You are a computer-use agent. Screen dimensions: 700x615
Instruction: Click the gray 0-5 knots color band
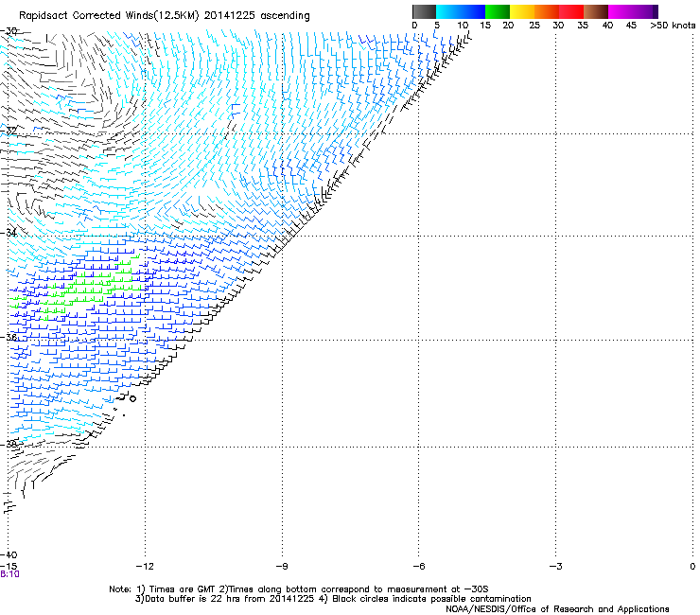click(424, 11)
